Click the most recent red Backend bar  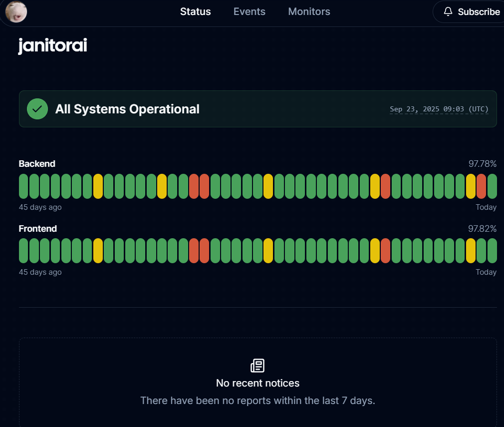click(481, 186)
